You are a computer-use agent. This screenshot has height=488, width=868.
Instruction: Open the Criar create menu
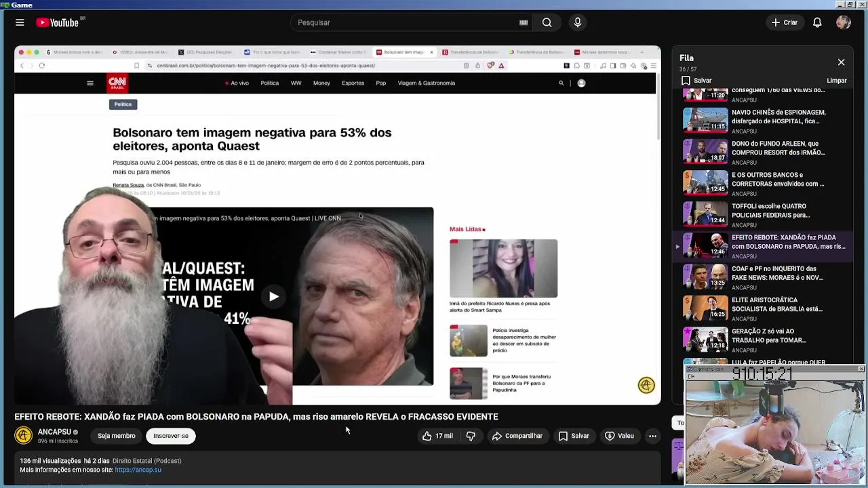(x=785, y=22)
